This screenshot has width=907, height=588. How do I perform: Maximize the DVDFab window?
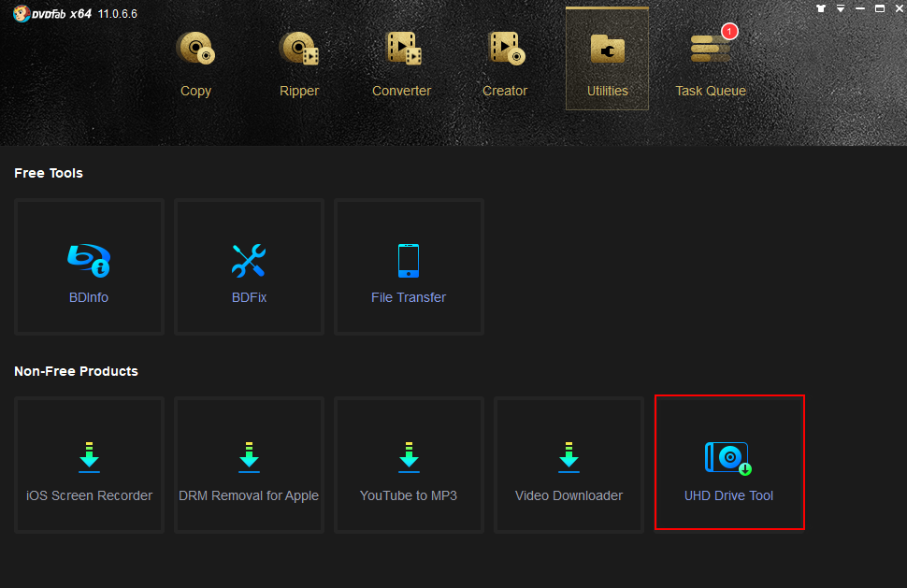coord(880,8)
